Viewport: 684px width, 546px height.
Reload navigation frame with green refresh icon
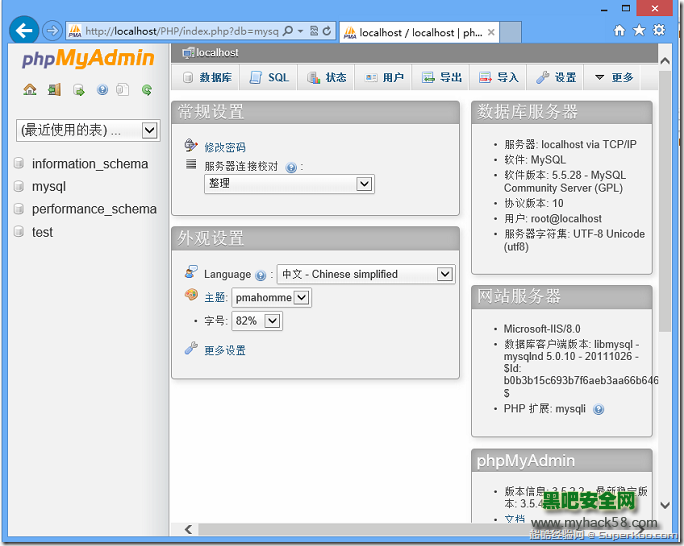[x=147, y=90]
